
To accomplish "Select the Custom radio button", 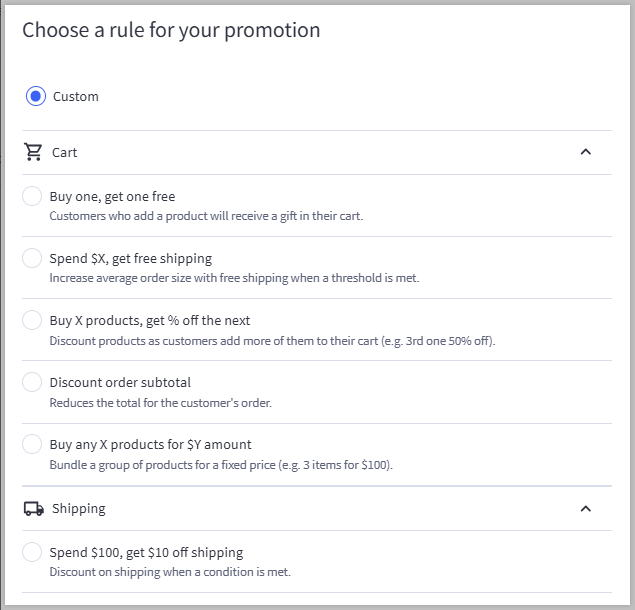I will (x=36, y=96).
